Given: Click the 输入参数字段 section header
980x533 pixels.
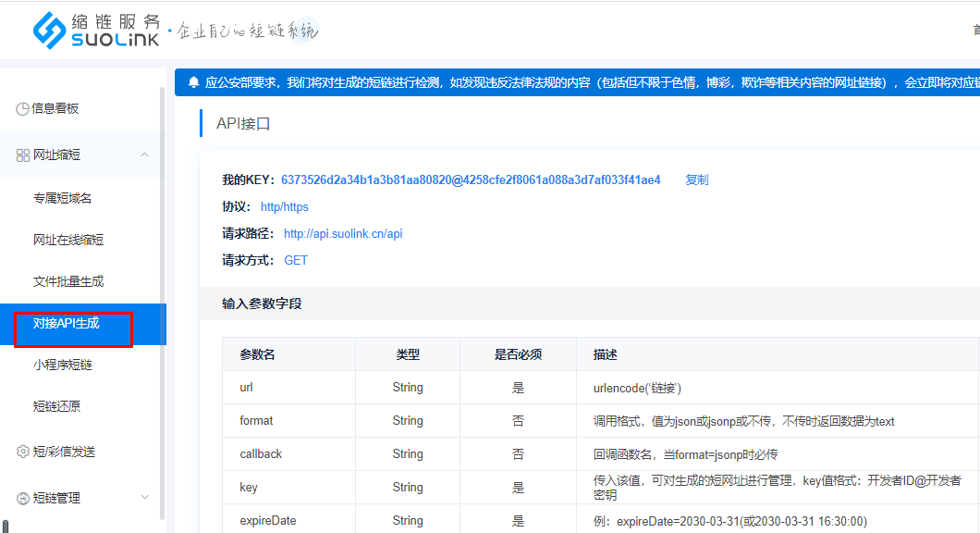Looking at the screenshot, I should click(262, 304).
